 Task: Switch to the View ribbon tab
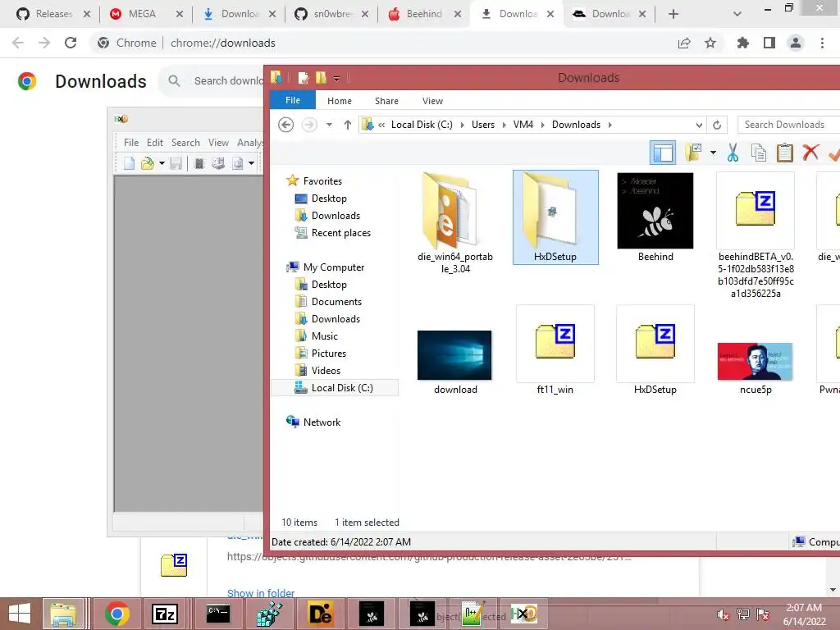tap(432, 101)
